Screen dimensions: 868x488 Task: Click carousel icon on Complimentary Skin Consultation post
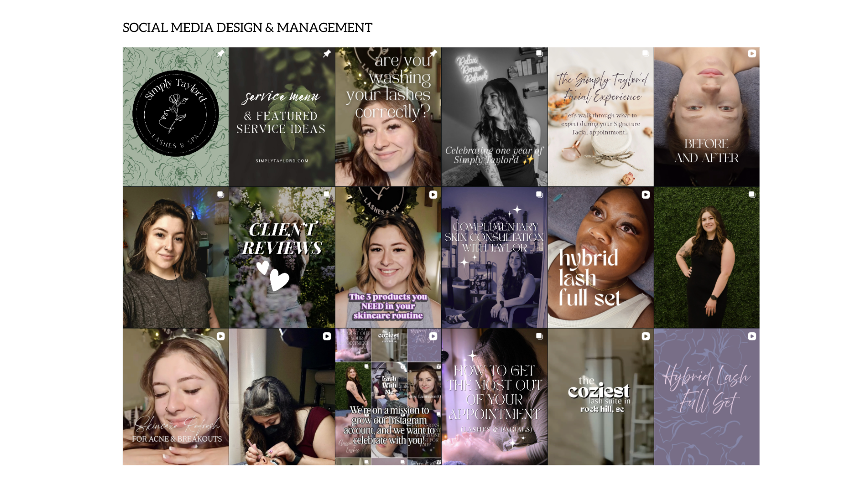click(539, 195)
